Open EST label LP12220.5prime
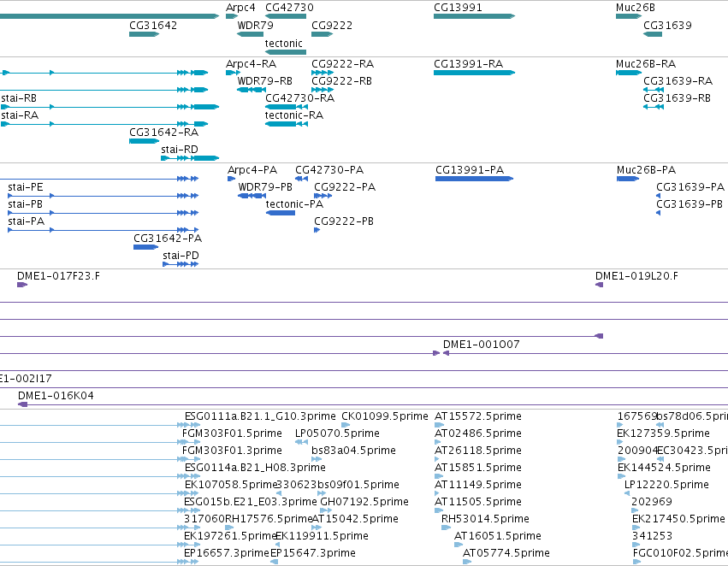The width and height of the screenshot is (728, 566). [x=666, y=486]
